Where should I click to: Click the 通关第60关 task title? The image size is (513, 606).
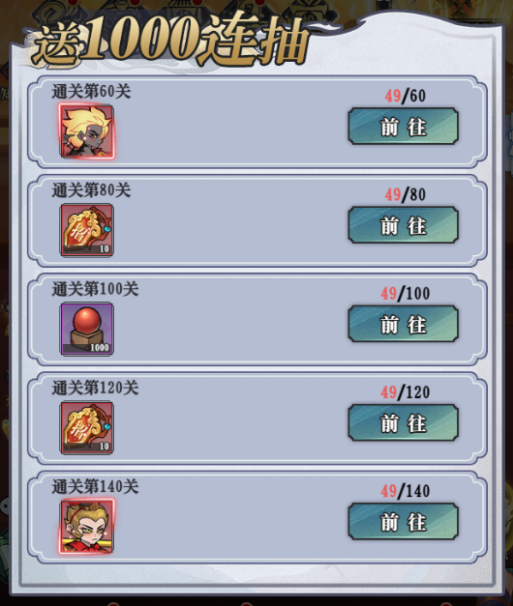click(91, 92)
